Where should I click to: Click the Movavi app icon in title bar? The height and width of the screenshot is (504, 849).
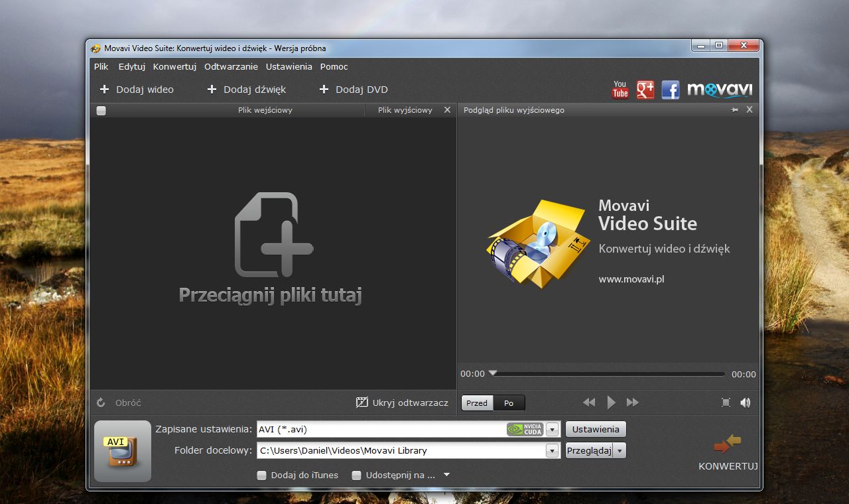click(96, 48)
